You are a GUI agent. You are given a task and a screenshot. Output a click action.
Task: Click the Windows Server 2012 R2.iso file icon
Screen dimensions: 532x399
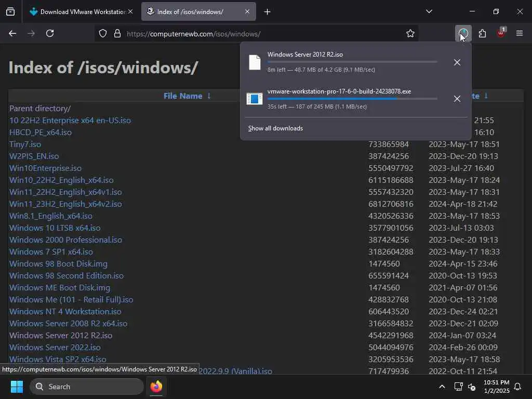[x=255, y=62]
